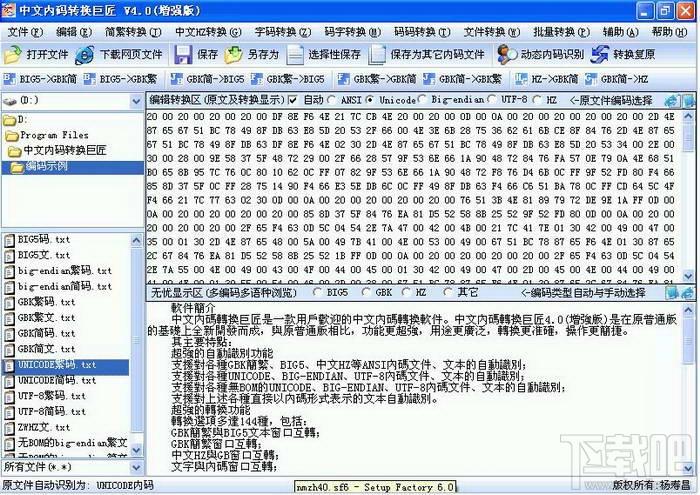
Task: Open the 批量转换 menu
Action: point(562,32)
